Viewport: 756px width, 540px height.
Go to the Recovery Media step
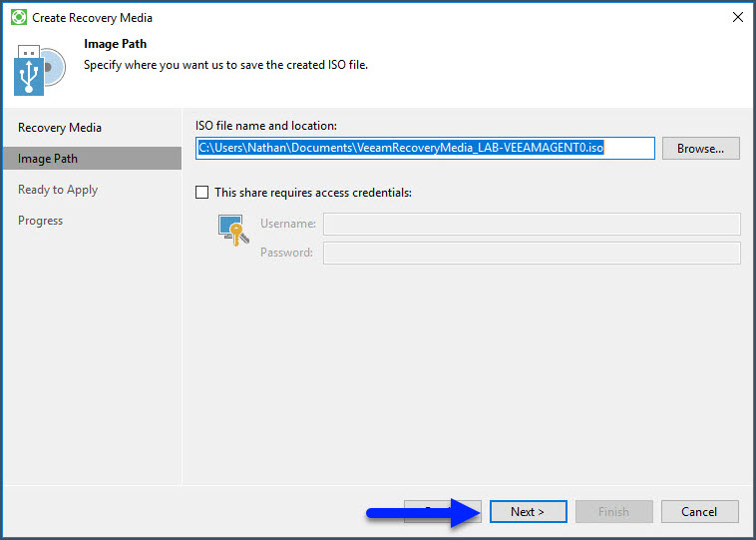[60, 128]
